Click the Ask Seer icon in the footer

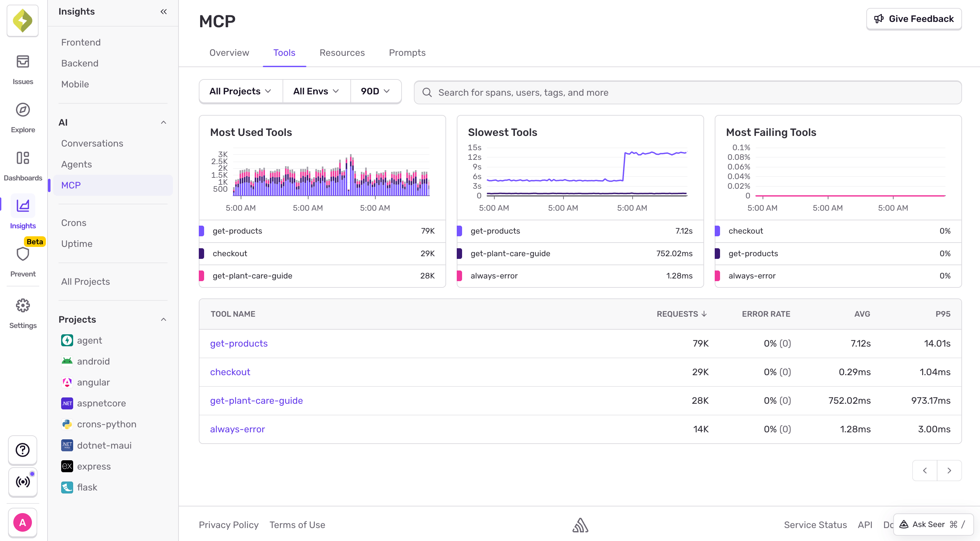coord(904,524)
